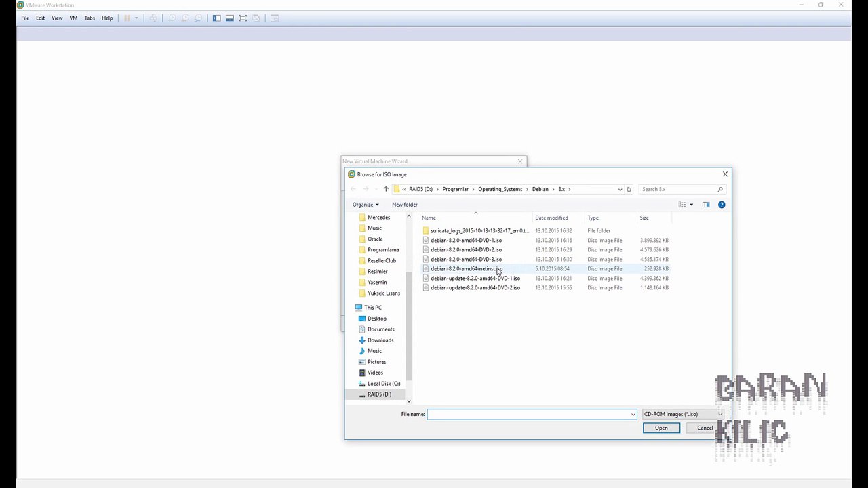Click the navigation pane scrollbar down arrow
868x488 pixels.
(x=408, y=401)
